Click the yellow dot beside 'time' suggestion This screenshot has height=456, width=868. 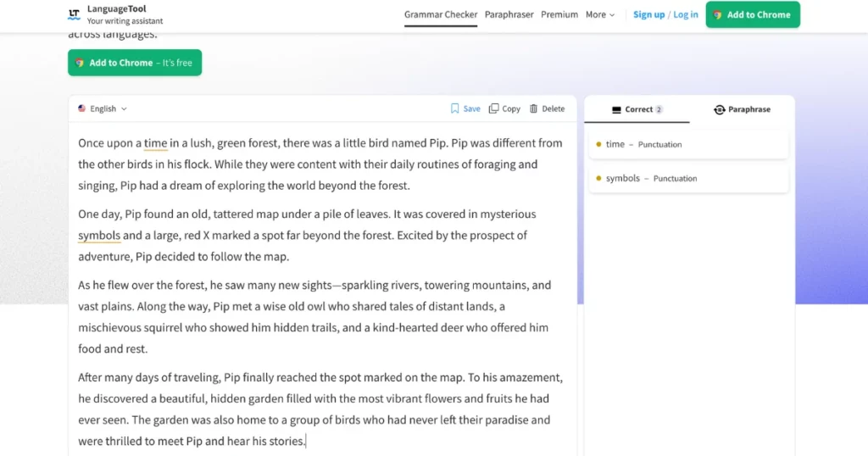coord(598,144)
